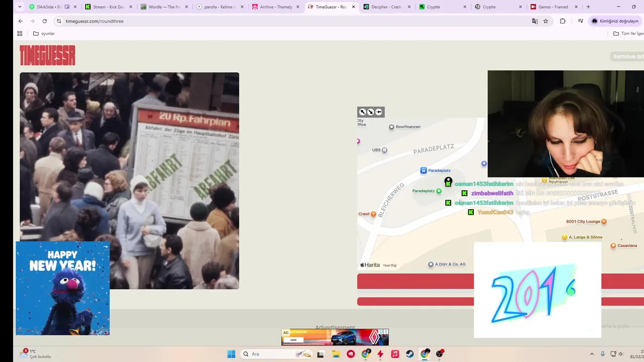The width and height of the screenshot is (644, 362).
Task: Click the browser back arrow
Action: pyautogui.click(x=20, y=21)
